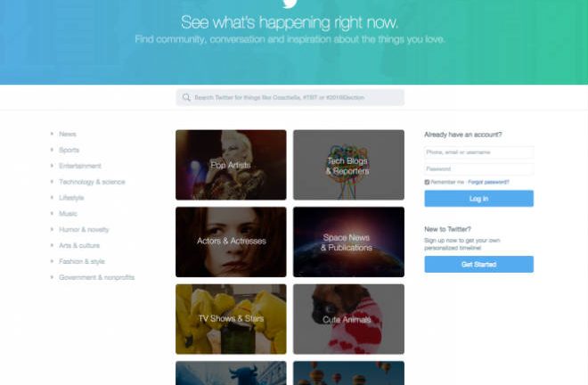588x385 pixels.
Task: Open the Pop Artists tile
Action: point(231,165)
